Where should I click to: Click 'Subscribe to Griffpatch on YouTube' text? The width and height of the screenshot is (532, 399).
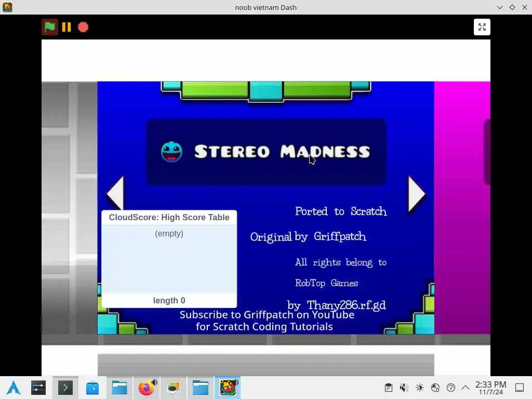click(267, 315)
